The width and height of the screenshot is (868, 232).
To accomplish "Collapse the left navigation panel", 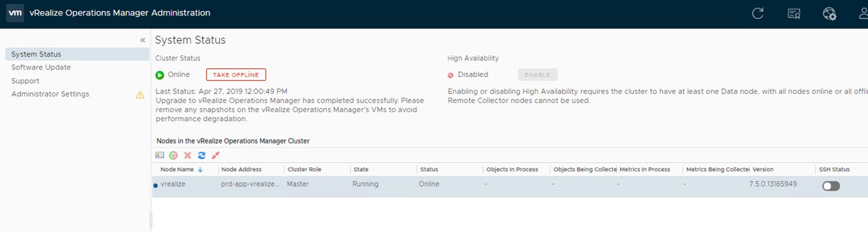I will 143,40.
